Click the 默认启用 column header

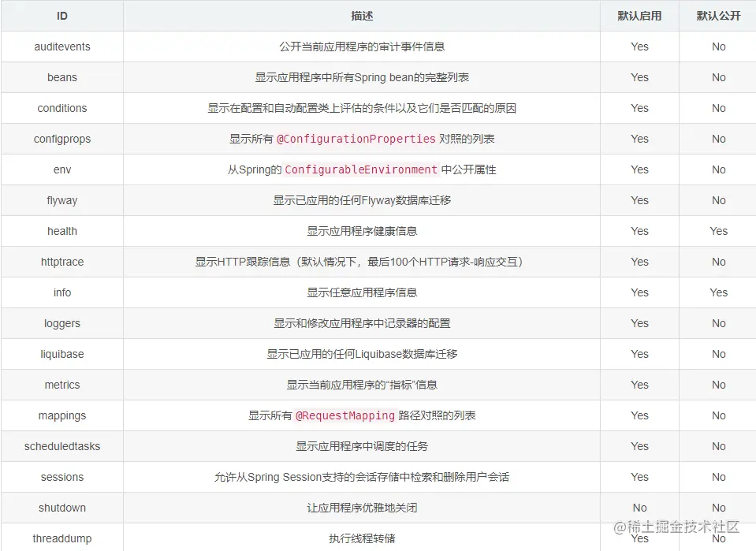(x=639, y=16)
